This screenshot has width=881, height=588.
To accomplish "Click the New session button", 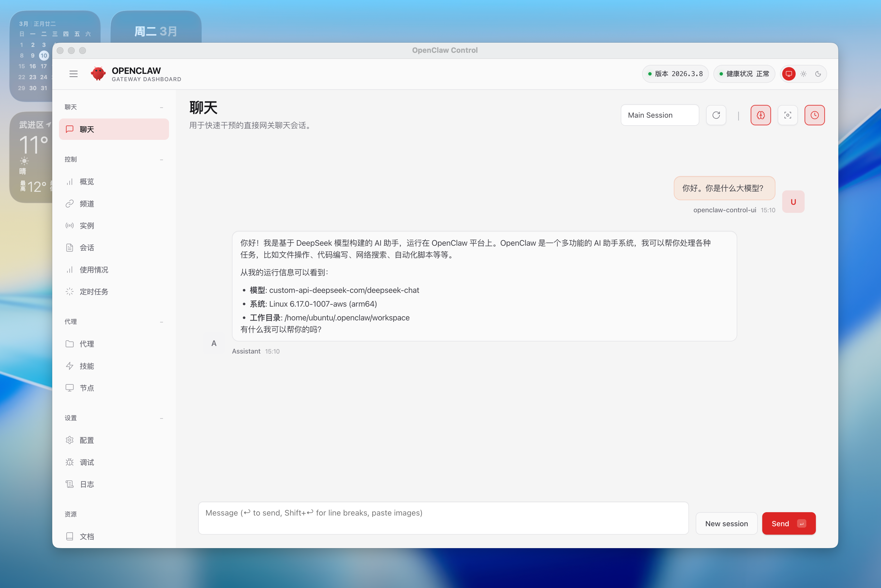I will pos(726,523).
